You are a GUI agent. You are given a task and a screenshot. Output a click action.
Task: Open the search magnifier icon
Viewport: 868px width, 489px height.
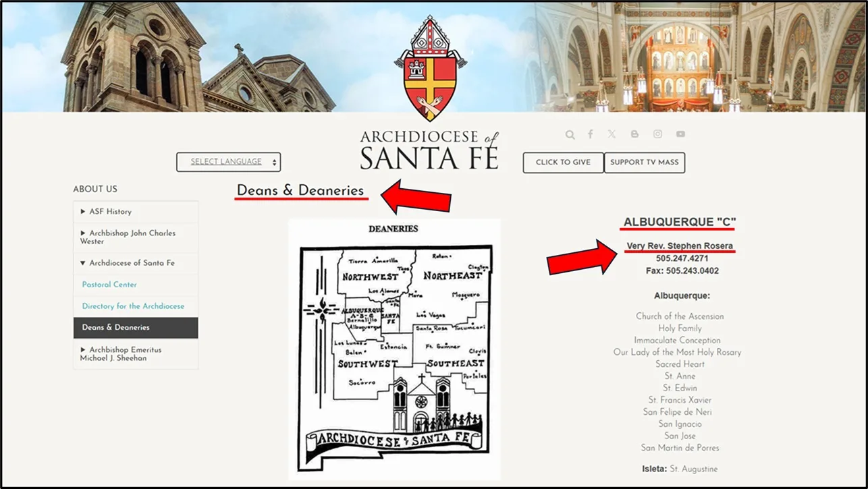coord(570,135)
